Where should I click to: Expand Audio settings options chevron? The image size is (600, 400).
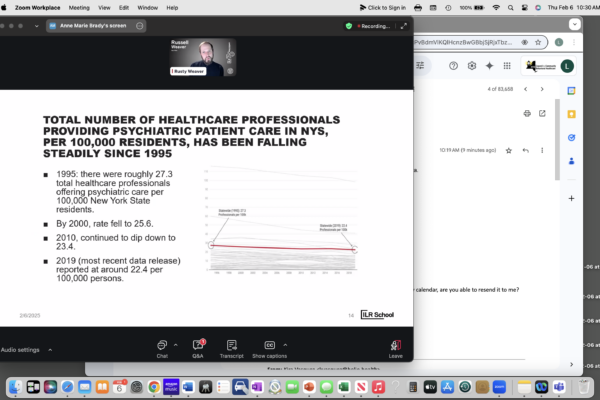(50, 350)
